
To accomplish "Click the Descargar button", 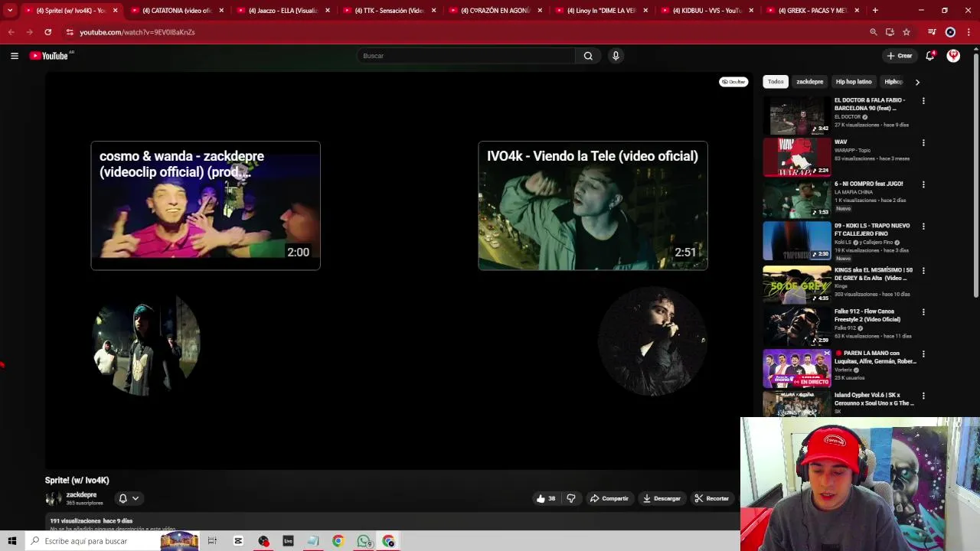I will tap(662, 498).
